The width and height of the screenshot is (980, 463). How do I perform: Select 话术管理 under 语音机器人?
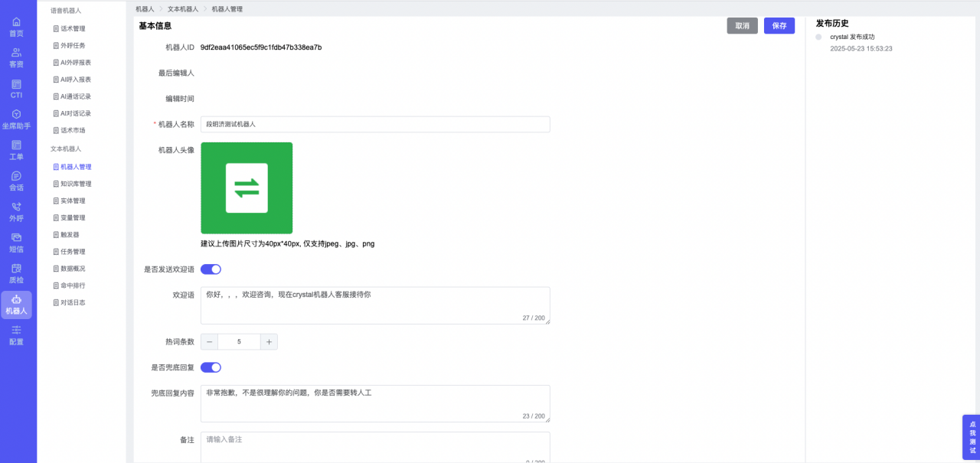(x=73, y=28)
